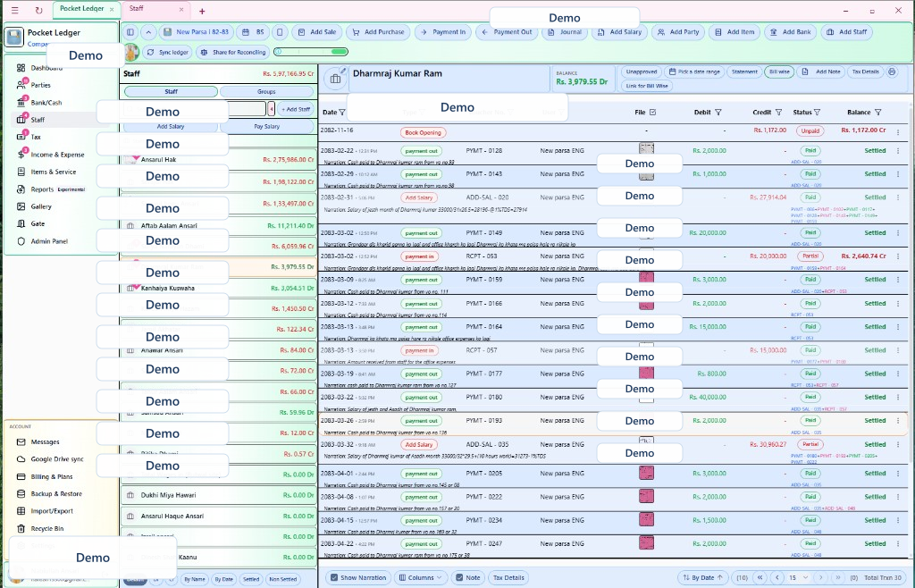
Task: Change sort order By Date
Action: pyautogui.click(x=702, y=577)
